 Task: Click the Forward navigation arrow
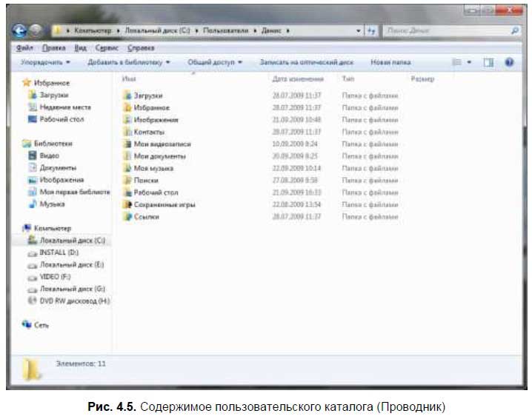coord(36,31)
